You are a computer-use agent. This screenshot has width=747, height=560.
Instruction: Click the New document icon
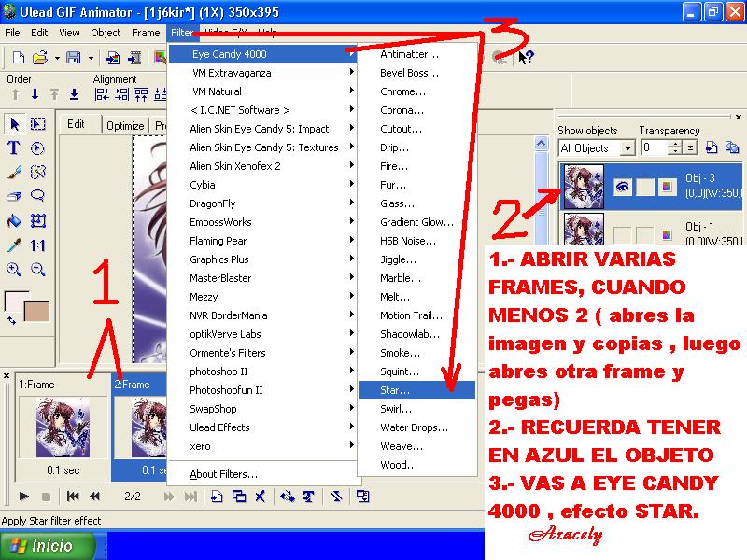(18, 58)
